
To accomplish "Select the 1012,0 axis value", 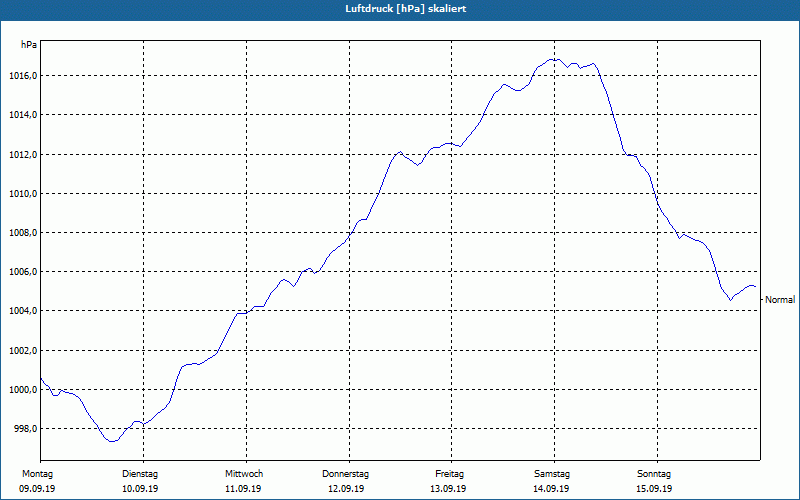I will click(23, 155).
